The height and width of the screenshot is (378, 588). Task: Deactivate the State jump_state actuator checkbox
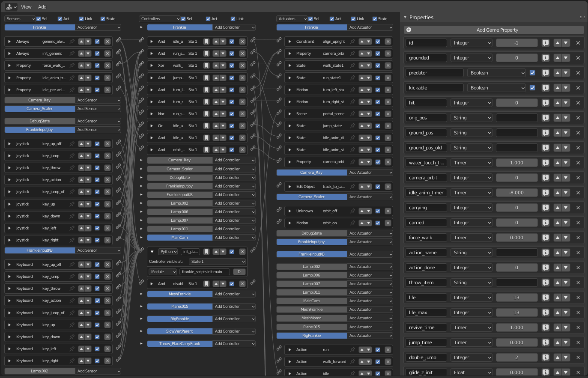(378, 126)
